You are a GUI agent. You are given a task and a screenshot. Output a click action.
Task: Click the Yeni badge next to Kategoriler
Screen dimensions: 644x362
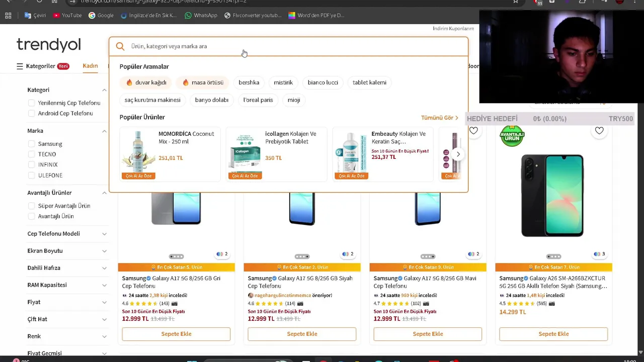click(63, 66)
